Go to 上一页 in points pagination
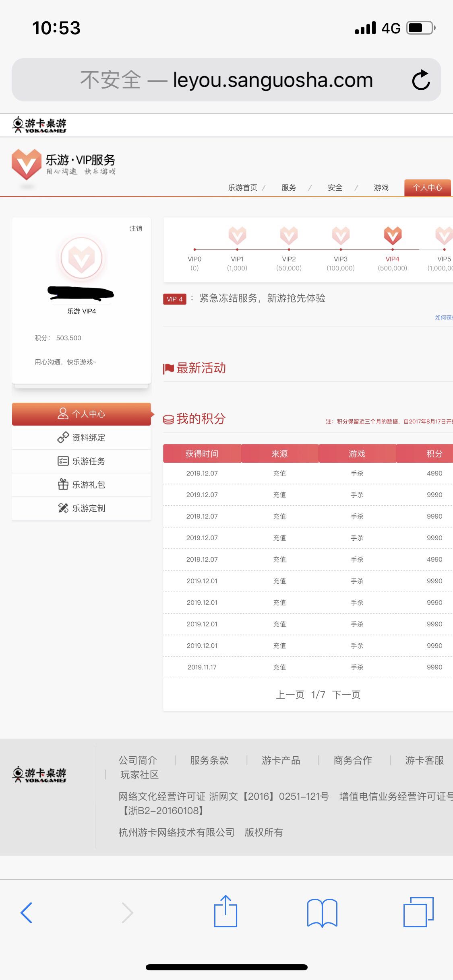The height and width of the screenshot is (980, 453). tap(290, 695)
